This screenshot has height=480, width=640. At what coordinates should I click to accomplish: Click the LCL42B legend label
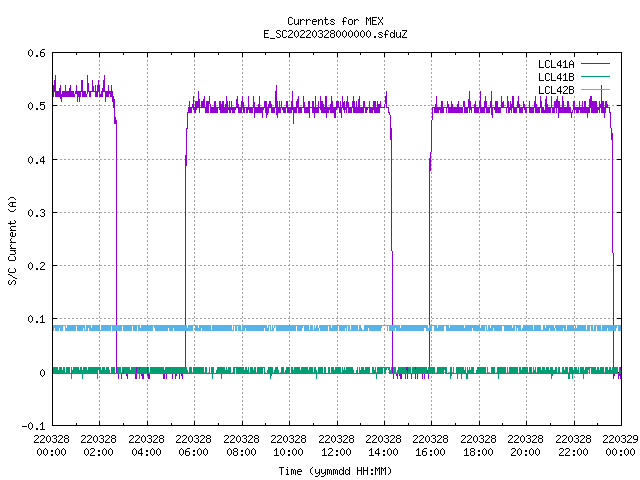coord(556,90)
